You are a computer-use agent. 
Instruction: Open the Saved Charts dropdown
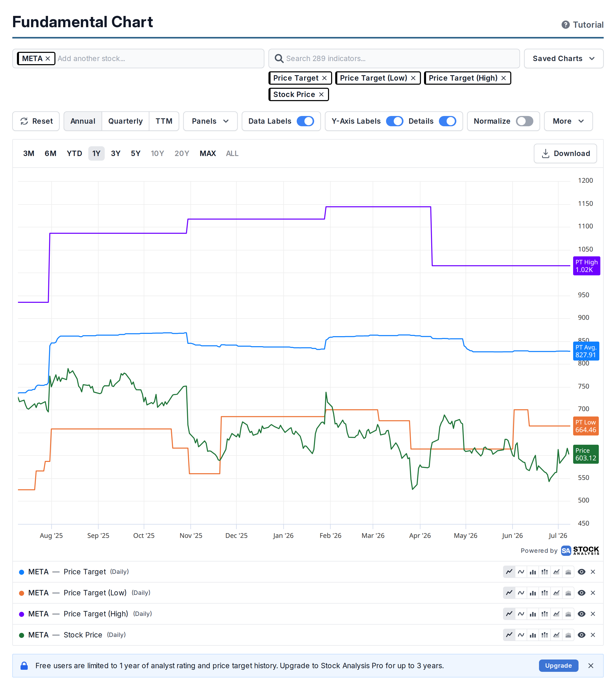coord(563,59)
